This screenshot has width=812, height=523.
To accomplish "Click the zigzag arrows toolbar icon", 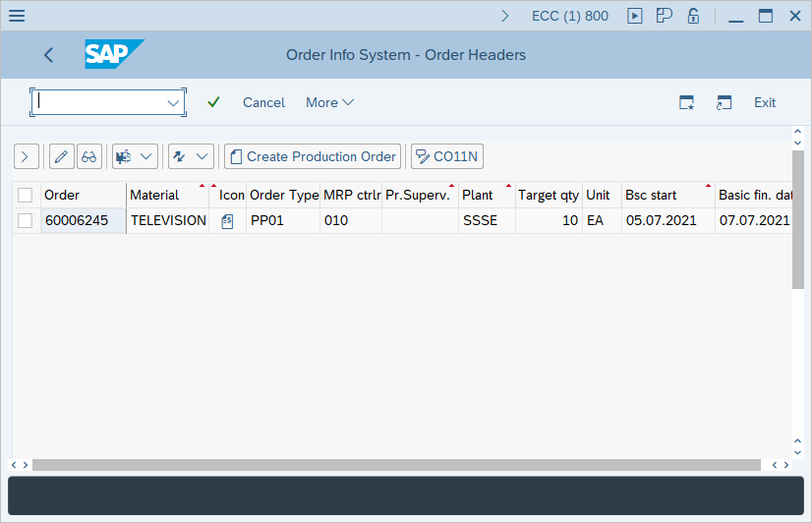I will coord(179,156).
